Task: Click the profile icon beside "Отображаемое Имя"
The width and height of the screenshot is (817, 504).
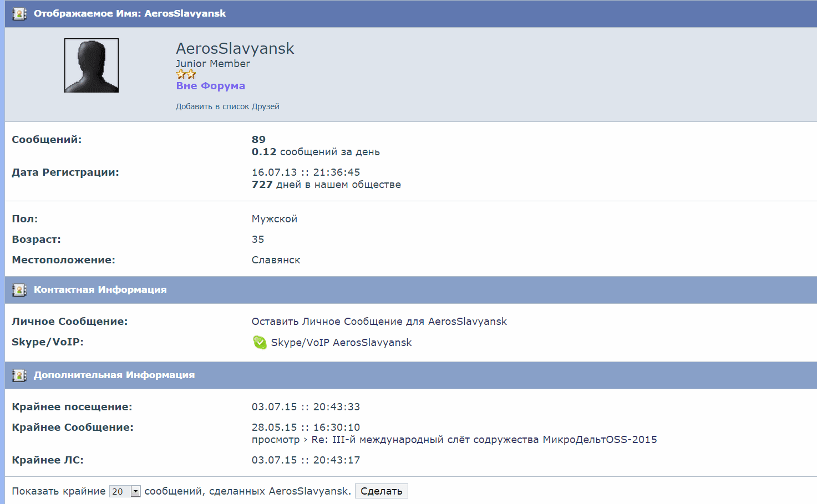Action: 19,14
